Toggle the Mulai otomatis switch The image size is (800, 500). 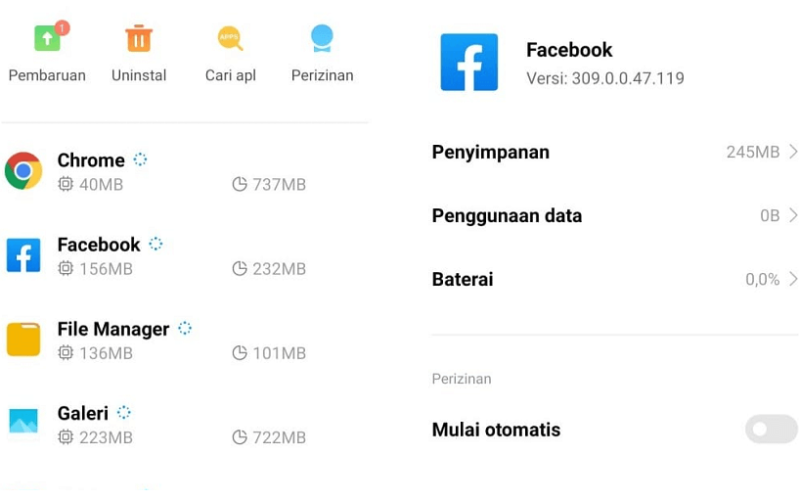(771, 429)
